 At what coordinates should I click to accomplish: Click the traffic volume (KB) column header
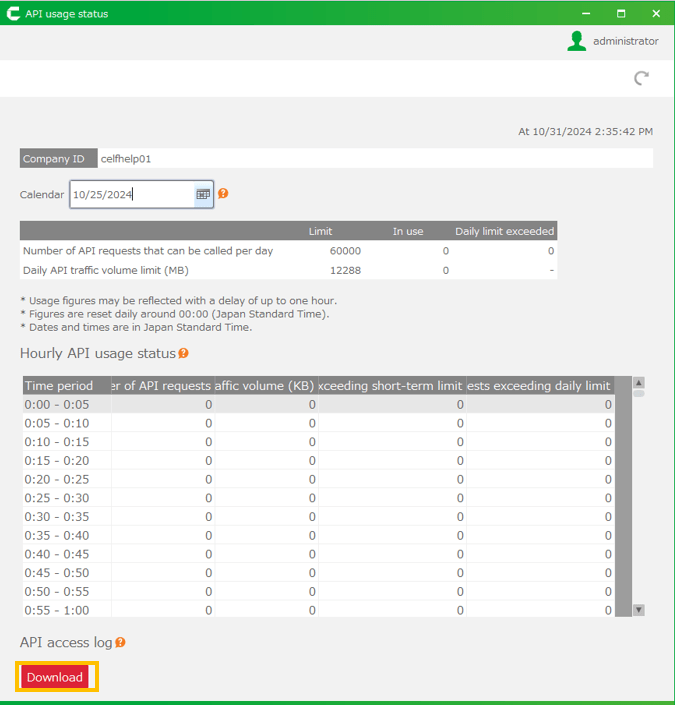(x=266, y=386)
